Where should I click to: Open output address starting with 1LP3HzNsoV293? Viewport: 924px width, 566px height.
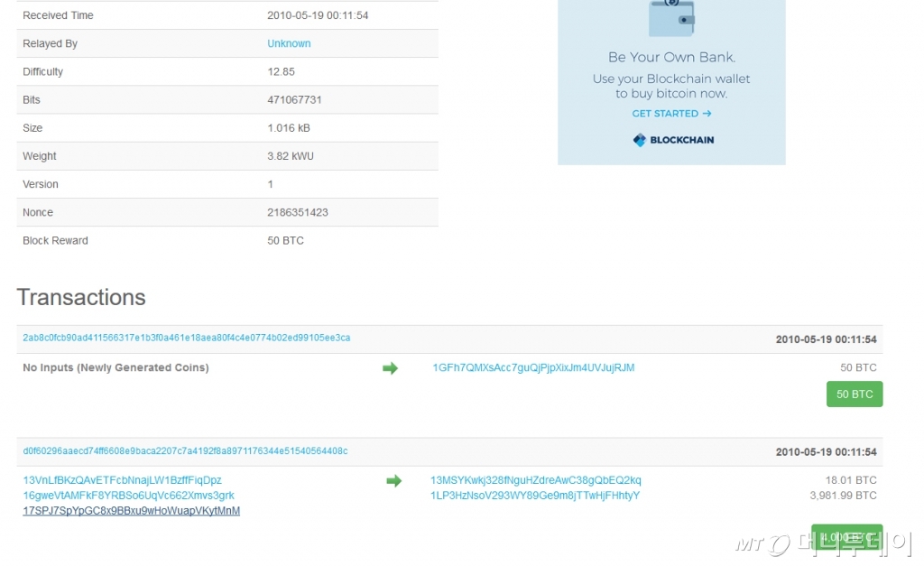coord(534,496)
